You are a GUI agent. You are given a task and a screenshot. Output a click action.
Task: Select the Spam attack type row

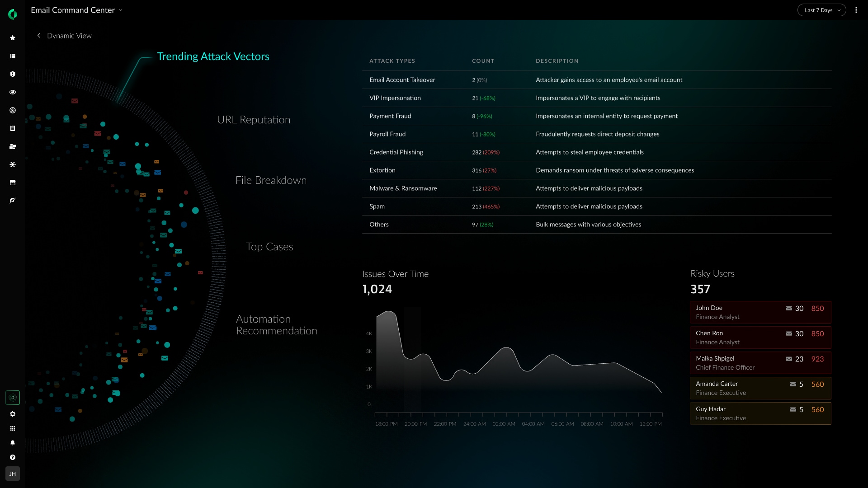click(597, 206)
